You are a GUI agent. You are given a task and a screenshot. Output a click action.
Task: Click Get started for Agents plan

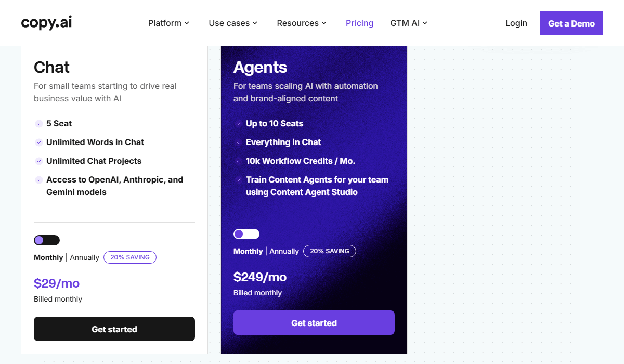[x=314, y=323]
